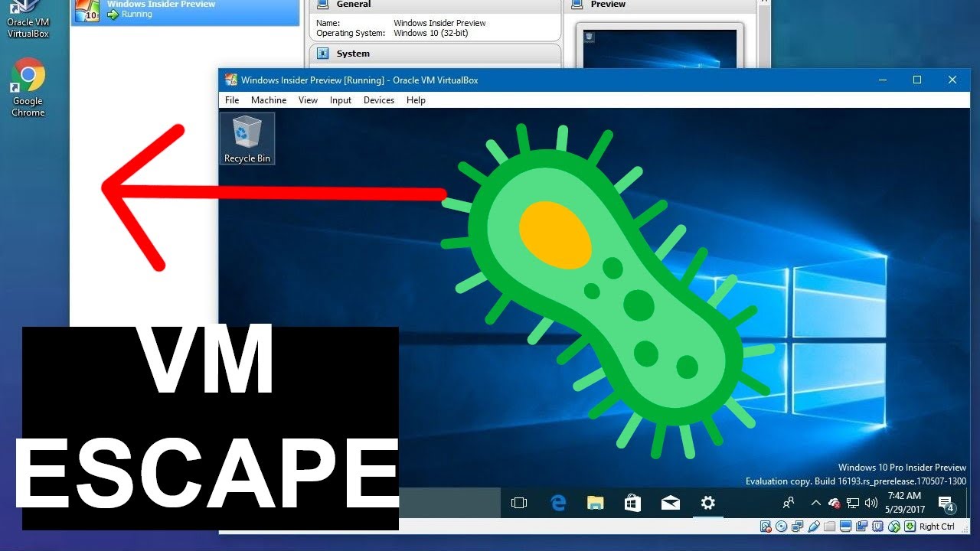Open the File menu
This screenshot has width=980, height=551.
pos(232,100)
